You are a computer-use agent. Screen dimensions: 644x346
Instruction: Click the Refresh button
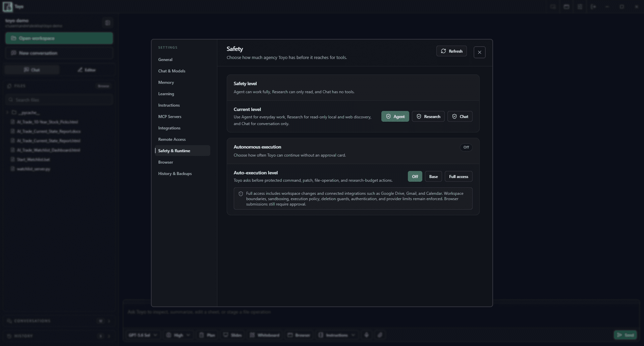pos(451,51)
